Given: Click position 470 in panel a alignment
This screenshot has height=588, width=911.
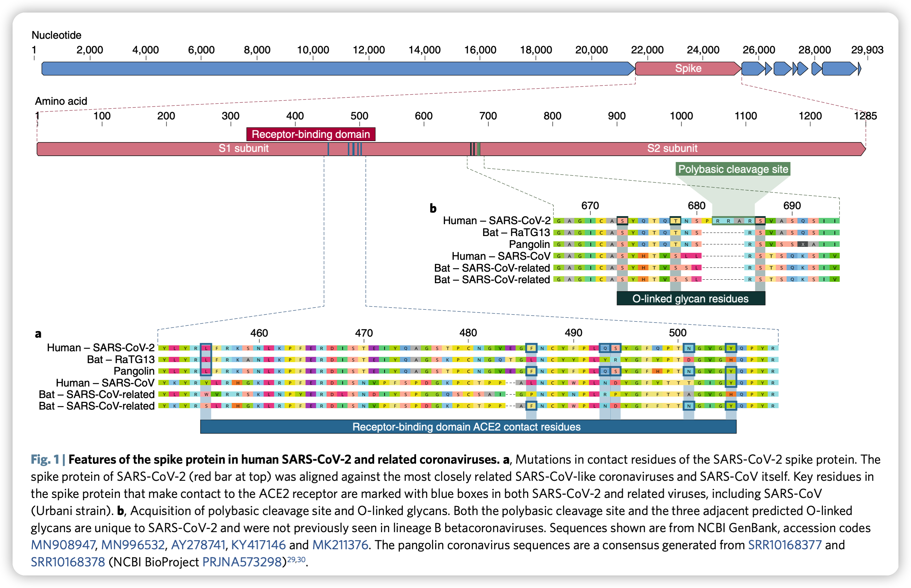Looking at the screenshot, I should tap(364, 333).
